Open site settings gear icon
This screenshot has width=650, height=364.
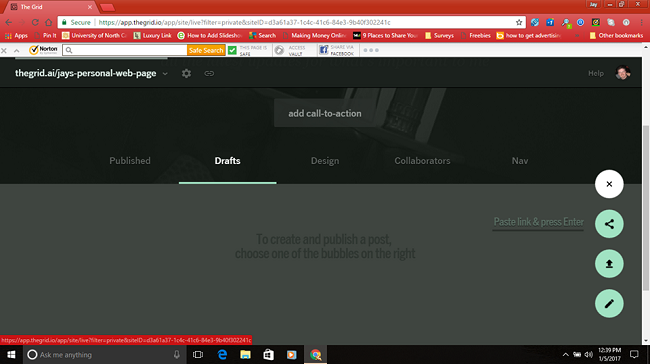pos(187,73)
